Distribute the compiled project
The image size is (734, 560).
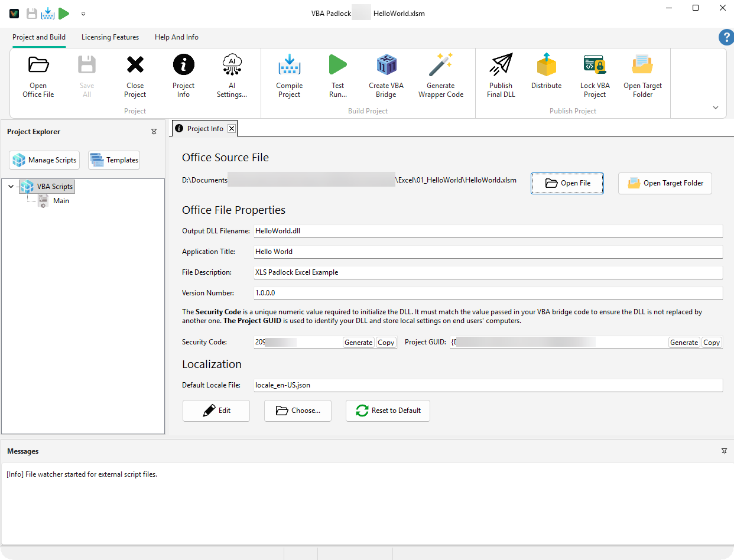[x=546, y=75]
